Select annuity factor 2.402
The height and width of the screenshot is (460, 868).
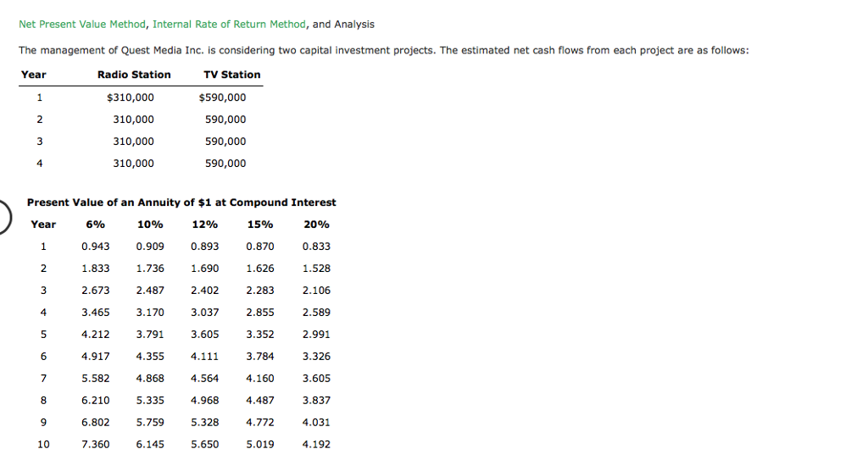point(205,291)
